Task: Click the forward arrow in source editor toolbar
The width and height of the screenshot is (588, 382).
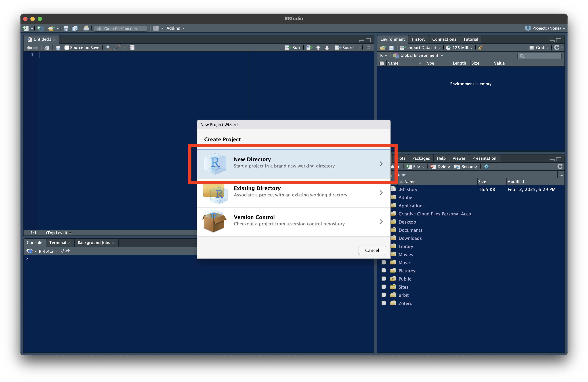Action: coord(36,48)
